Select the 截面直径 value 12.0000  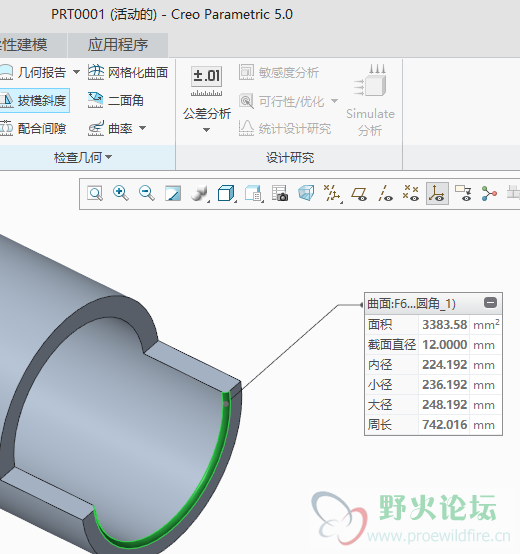point(444,345)
